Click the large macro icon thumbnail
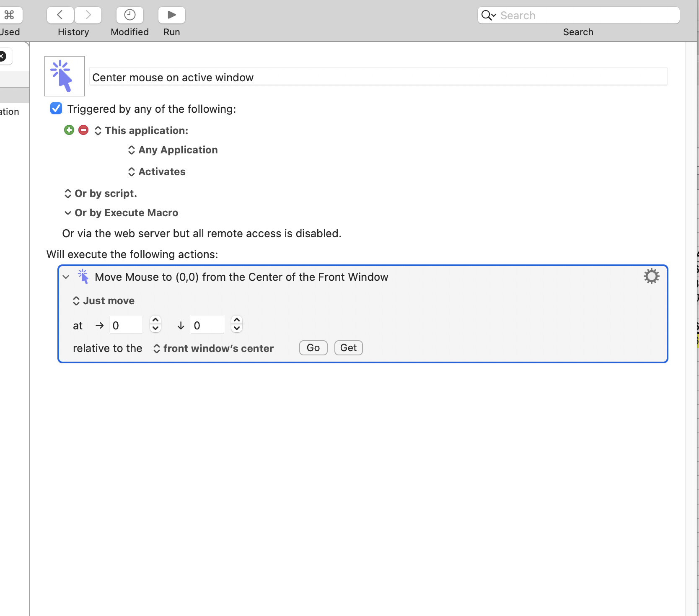The height and width of the screenshot is (616, 699). [65, 76]
